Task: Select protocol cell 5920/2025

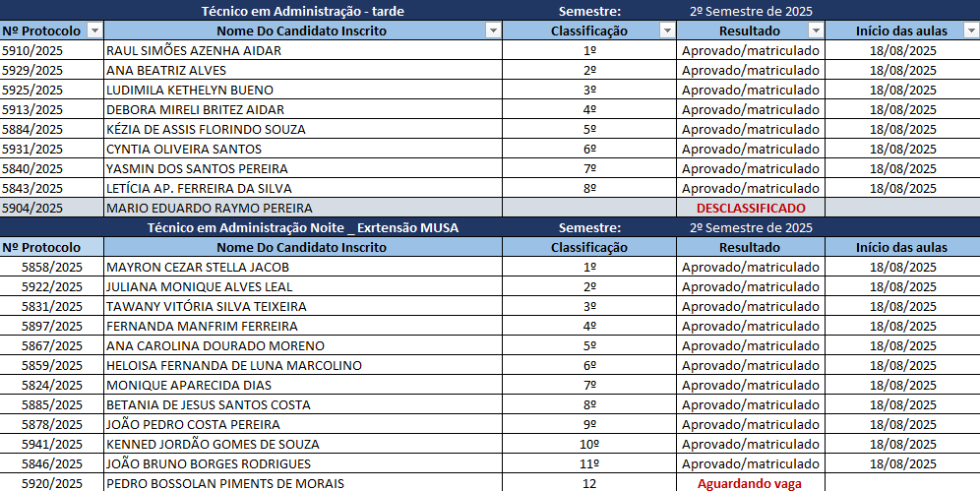Action: (x=51, y=483)
